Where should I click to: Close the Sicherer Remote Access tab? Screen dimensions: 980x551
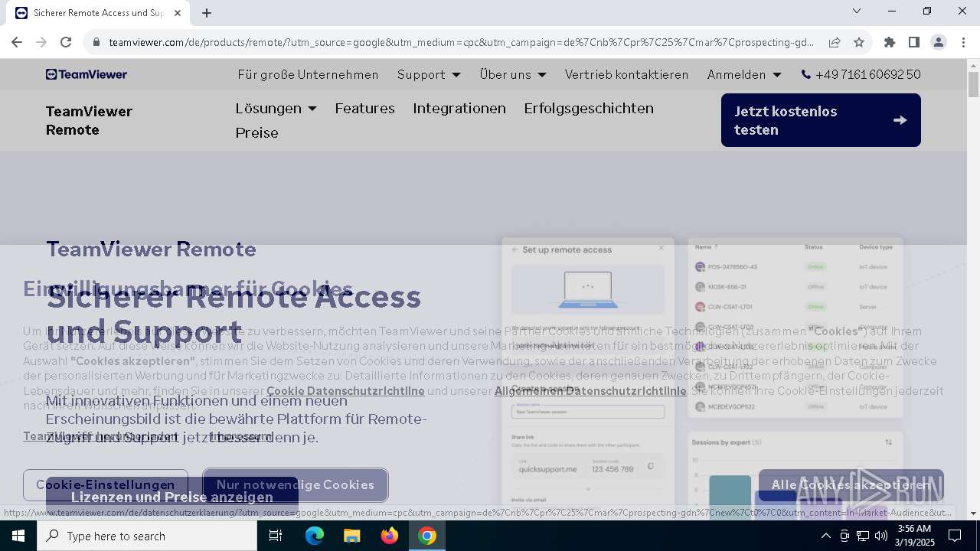pos(178,13)
